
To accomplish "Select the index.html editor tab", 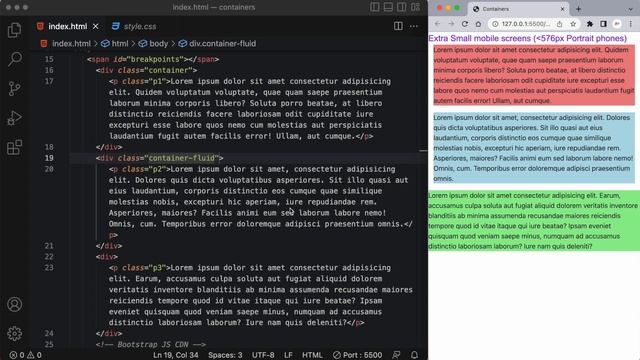I will point(68,27).
